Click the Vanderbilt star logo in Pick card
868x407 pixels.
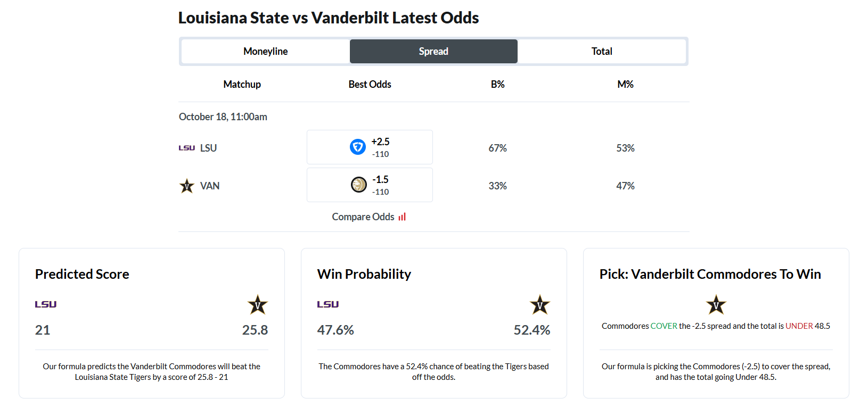pyautogui.click(x=716, y=305)
